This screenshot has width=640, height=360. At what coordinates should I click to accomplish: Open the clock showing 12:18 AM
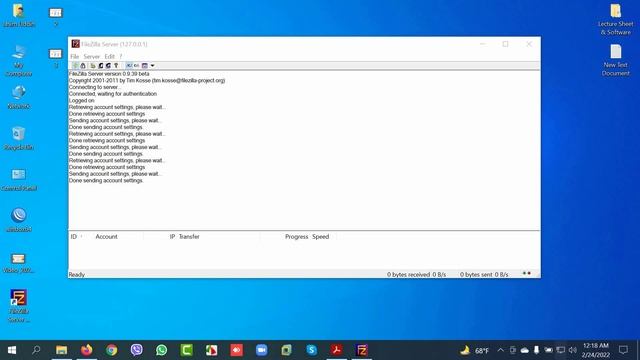pyautogui.click(x=596, y=350)
